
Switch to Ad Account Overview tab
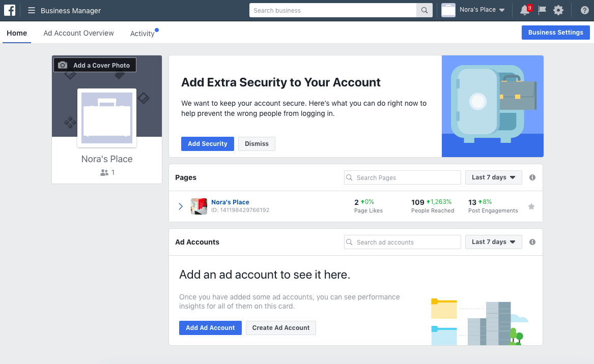pyautogui.click(x=78, y=33)
